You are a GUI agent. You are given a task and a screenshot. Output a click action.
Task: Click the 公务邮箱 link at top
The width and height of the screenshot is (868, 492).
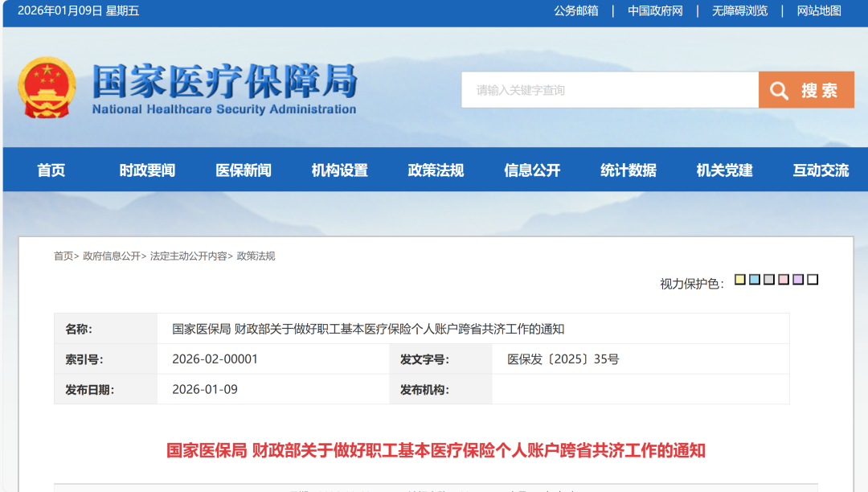pyautogui.click(x=575, y=10)
